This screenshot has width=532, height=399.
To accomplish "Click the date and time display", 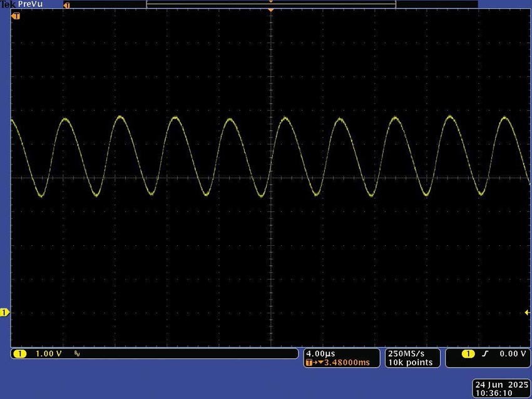I will click(x=499, y=386).
